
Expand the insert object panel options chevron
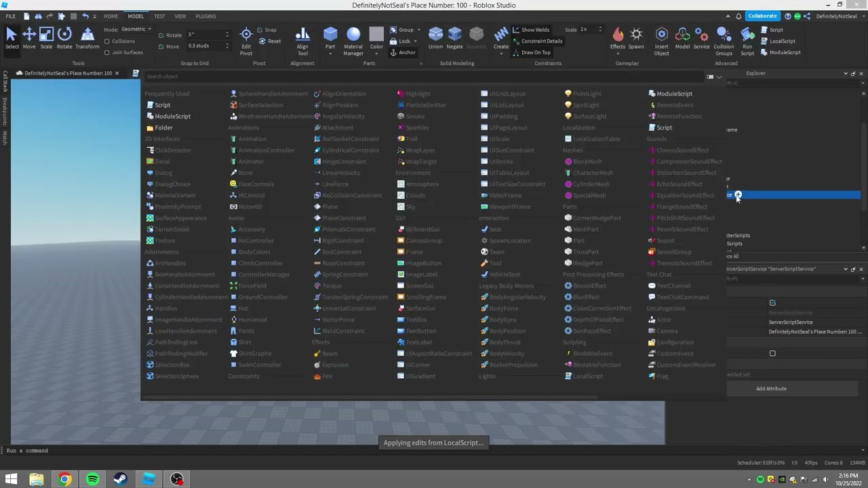click(719, 77)
